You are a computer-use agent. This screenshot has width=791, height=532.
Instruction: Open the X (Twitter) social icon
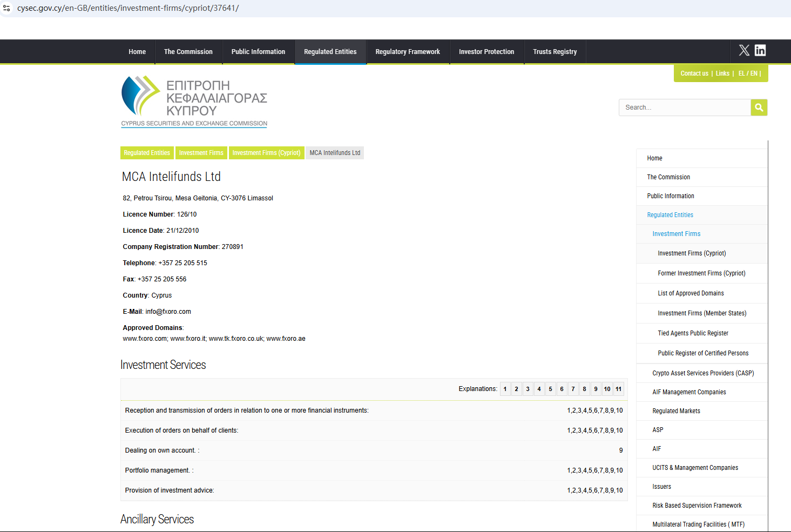pos(744,50)
